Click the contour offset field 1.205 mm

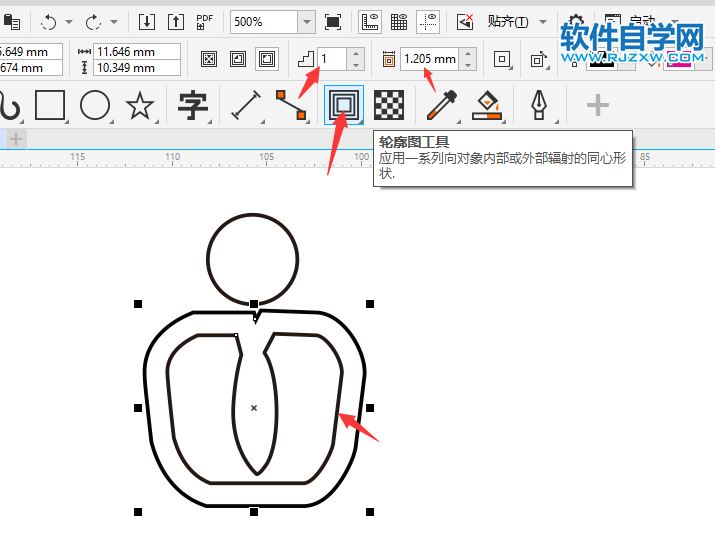pyautogui.click(x=430, y=59)
